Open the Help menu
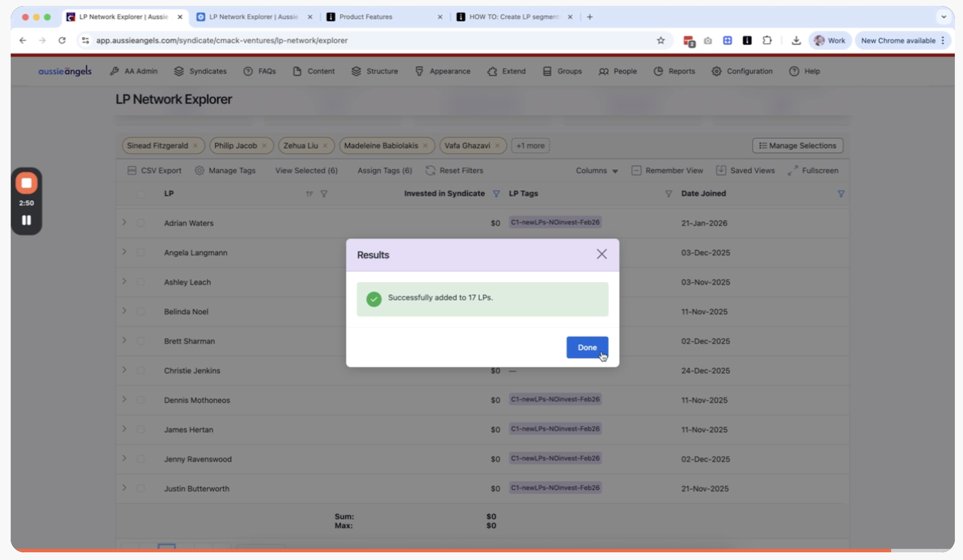963x560 pixels. click(804, 71)
